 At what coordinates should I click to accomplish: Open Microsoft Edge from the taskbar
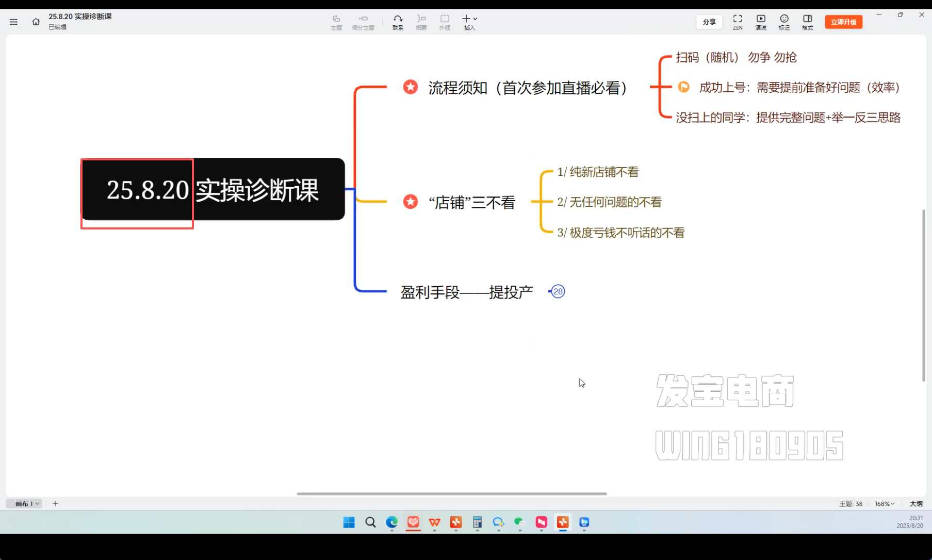point(392,522)
